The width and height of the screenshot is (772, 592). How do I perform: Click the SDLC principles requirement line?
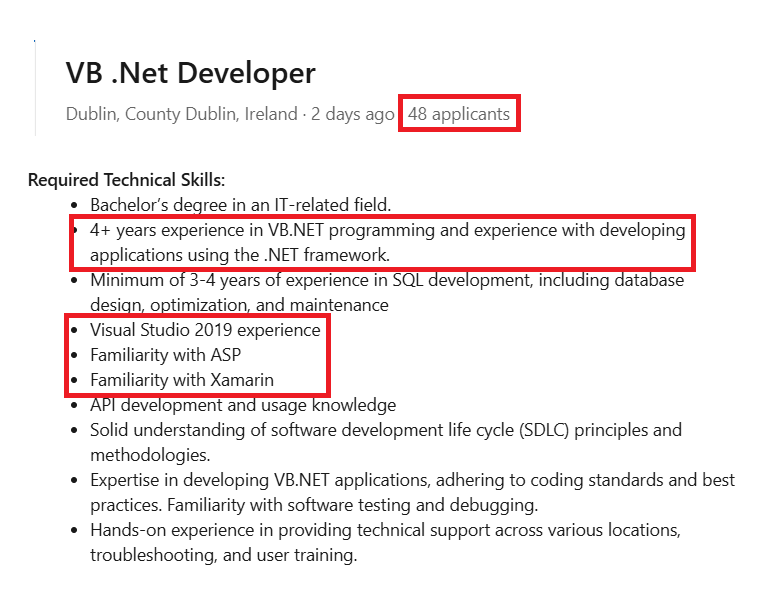[386, 430]
